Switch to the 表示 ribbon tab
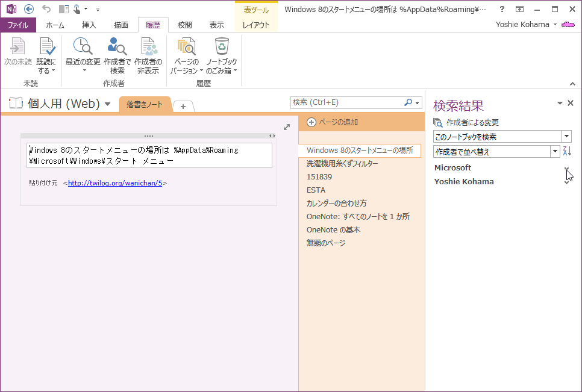Image resolution: width=582 pixels, height=392 pixels. 216,25
